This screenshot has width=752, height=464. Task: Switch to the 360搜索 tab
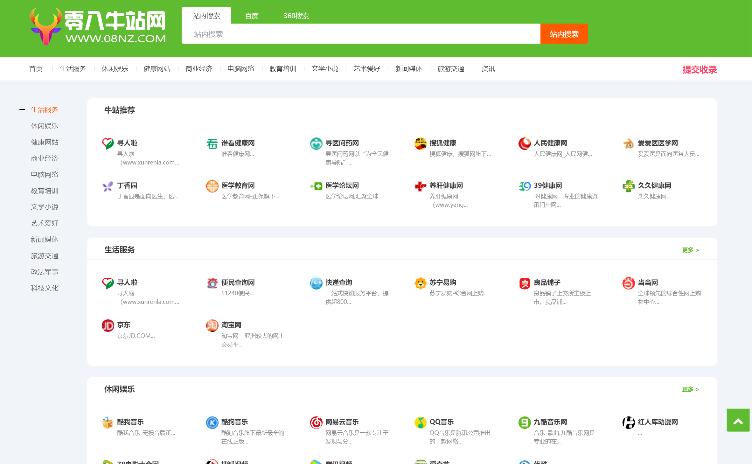click(295, 15)
